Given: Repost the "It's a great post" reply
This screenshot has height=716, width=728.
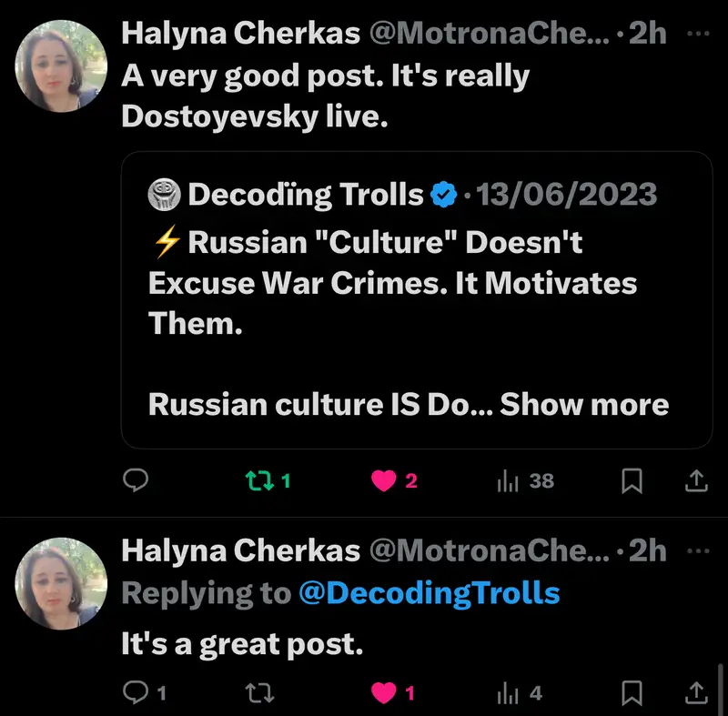Looking at the screenshot, I should point(260,693).
